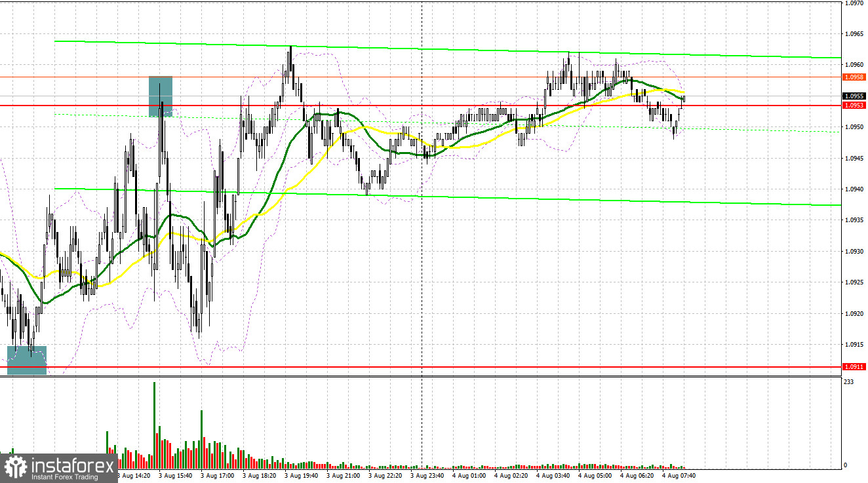The image size is (868, 483).
Task: Click the 1.0958 gray price tag
Action: [x=854, y=77]
